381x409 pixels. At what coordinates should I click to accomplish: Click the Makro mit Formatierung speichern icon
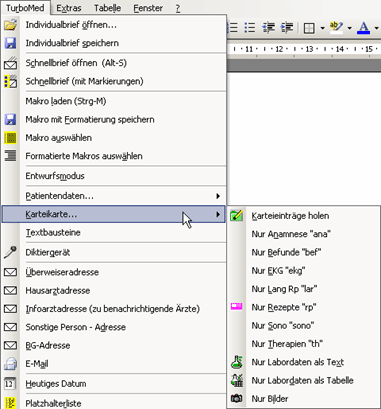click(x=11, y=119)
